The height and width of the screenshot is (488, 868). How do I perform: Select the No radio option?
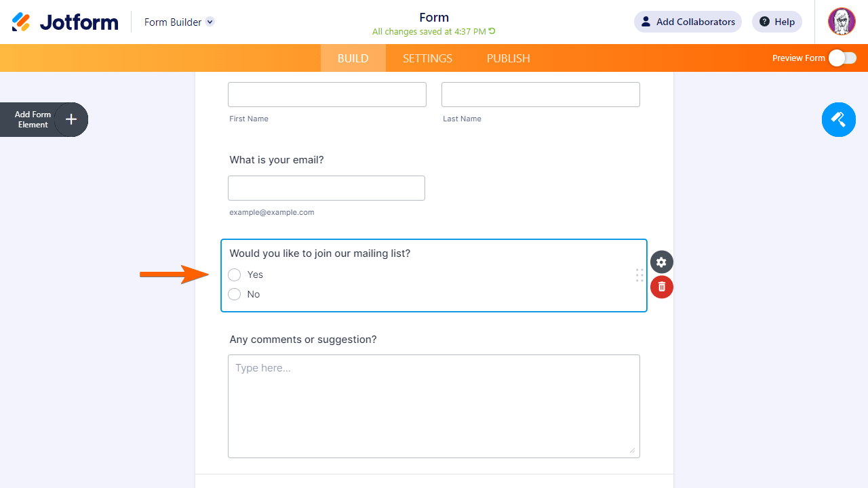(235, 294)
